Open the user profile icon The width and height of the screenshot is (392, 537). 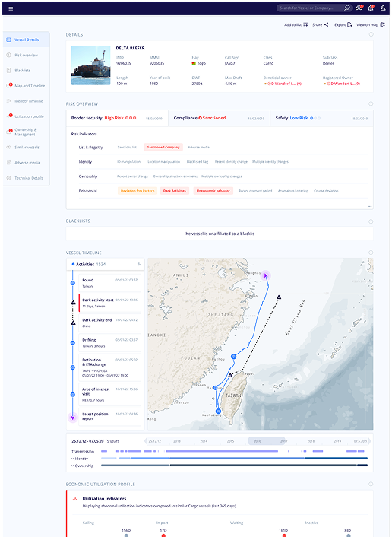point(383,8)
